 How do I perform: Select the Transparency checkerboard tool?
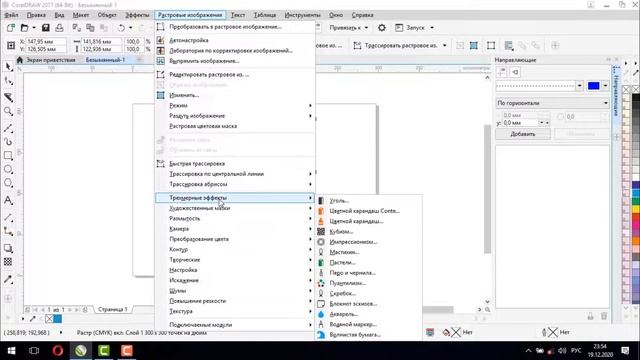8,262
